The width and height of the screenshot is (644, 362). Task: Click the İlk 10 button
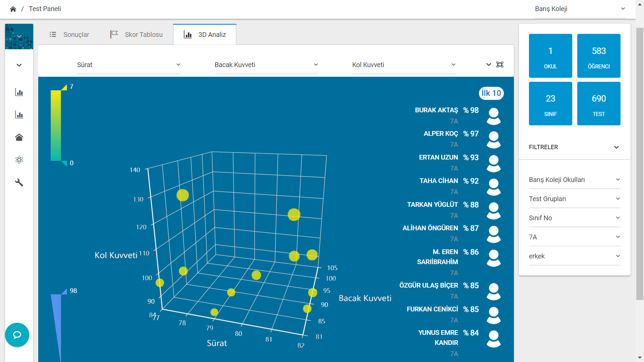pos(491,93)
